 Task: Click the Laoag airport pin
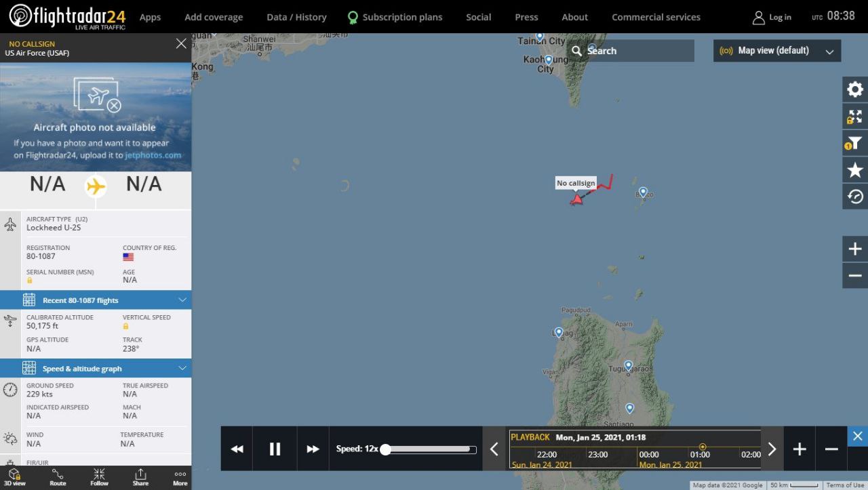point(559,333)
